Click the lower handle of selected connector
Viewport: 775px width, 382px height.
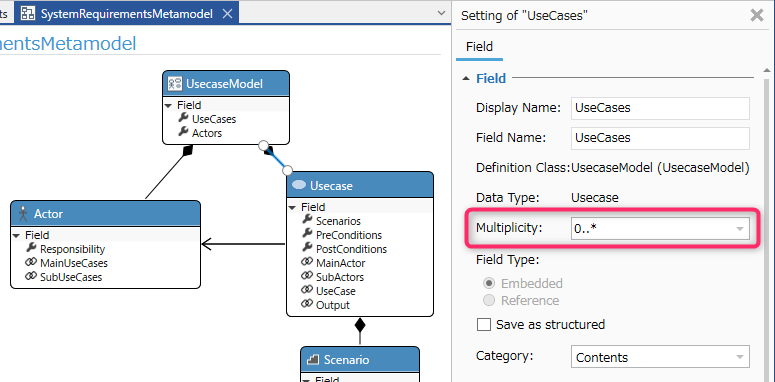pyautogui.click(x=287, y=170)
